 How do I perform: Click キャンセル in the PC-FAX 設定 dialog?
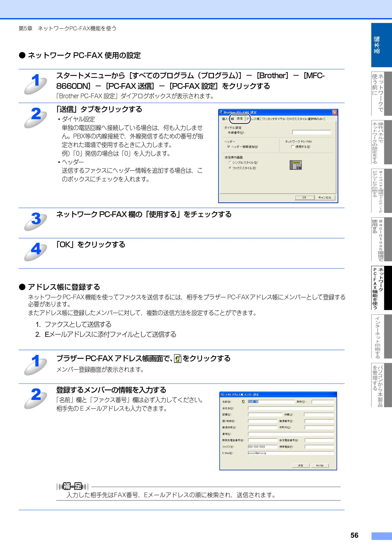point(325,197)
